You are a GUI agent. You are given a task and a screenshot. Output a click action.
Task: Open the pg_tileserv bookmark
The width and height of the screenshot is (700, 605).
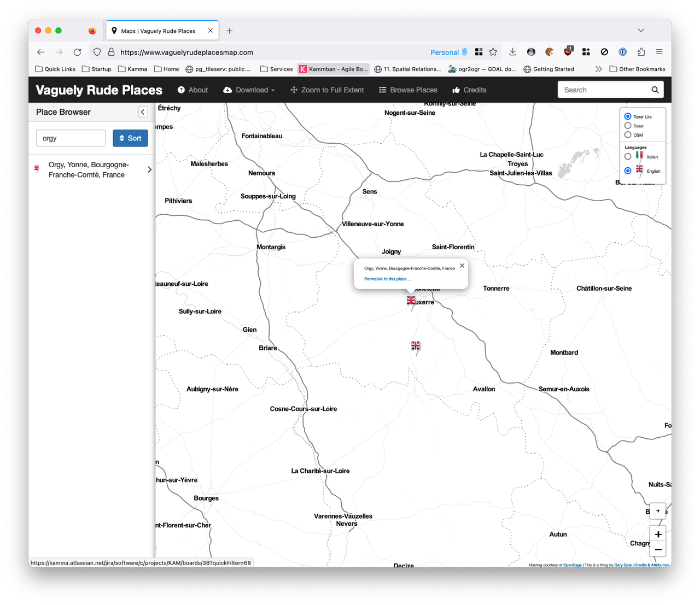218,69
